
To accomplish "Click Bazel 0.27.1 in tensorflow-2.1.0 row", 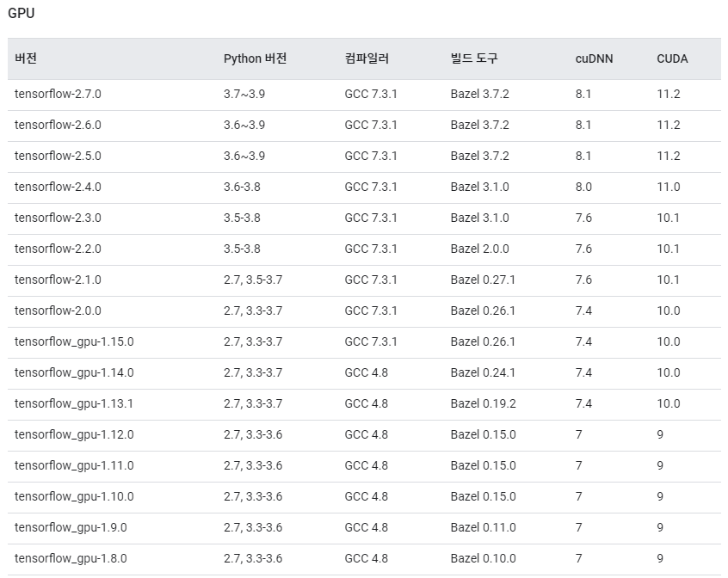I will click(483, 280).
